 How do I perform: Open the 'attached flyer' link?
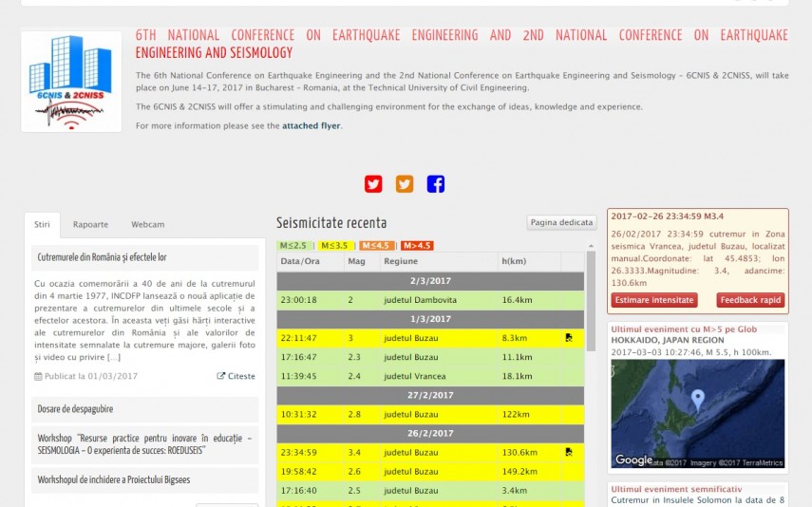(x=311, y=125)
